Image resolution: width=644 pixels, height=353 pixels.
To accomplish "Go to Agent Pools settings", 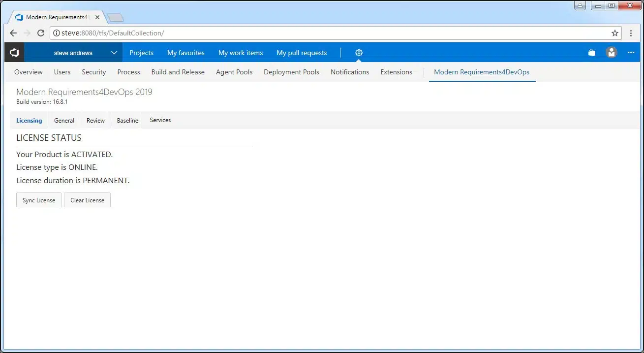I will pyautogui.click(x=234, y=72).
